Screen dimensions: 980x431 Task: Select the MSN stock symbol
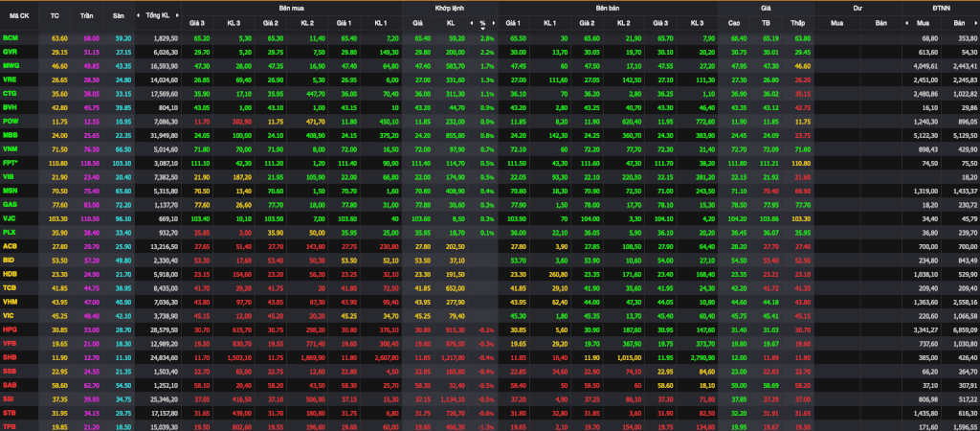(10, 191)
